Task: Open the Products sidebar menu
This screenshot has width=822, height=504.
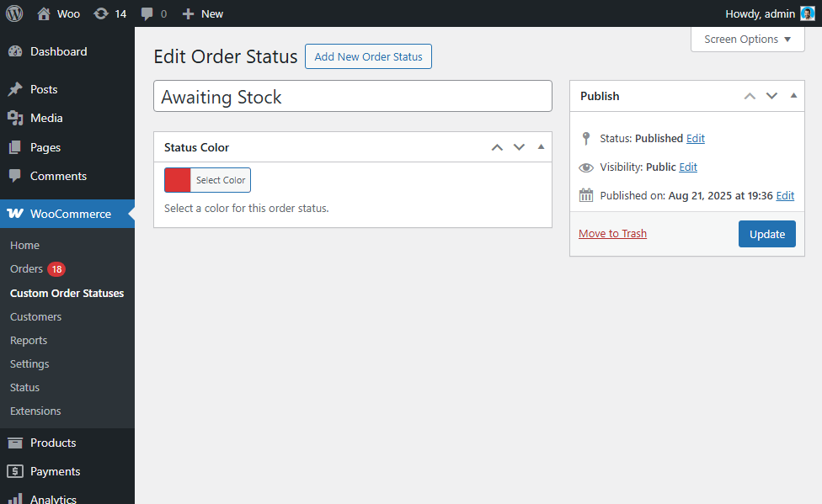Action: click(x=53, y=443)
